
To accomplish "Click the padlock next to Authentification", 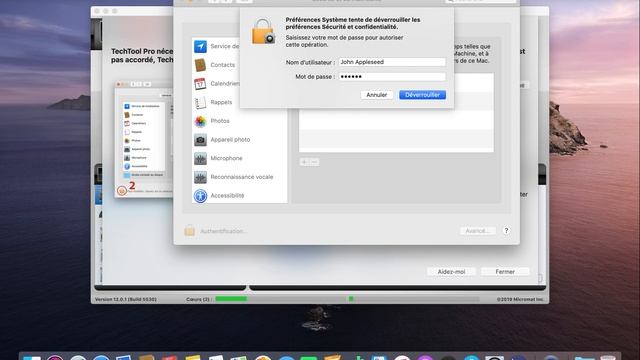I will point(189,231).
